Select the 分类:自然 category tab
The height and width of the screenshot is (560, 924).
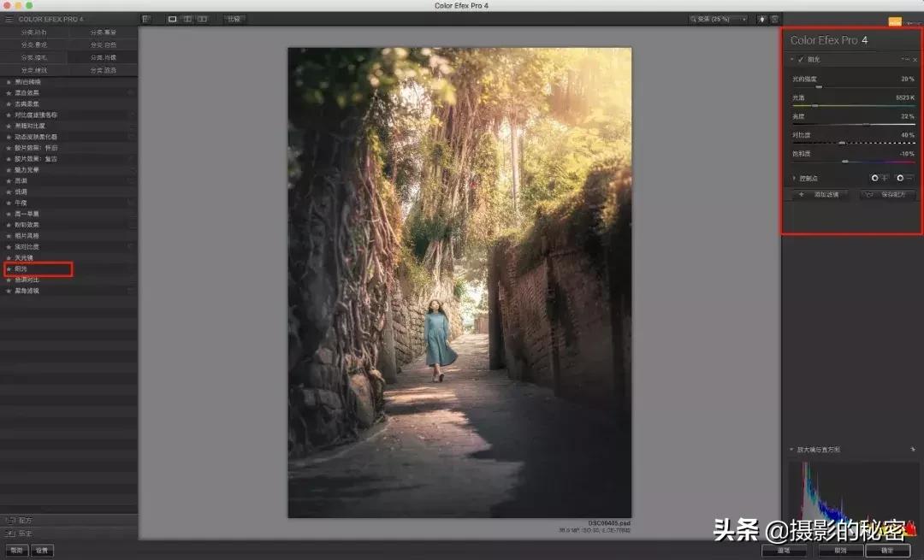coord(104,44)
